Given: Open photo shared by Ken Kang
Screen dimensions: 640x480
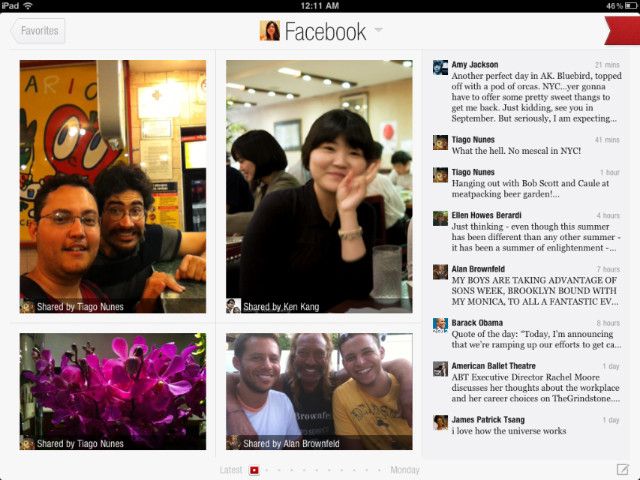Looking at the screenshot, I should click(319, 187).
